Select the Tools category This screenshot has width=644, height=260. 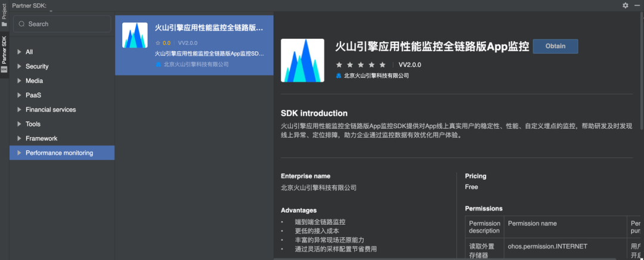click(x=62, y=124)
